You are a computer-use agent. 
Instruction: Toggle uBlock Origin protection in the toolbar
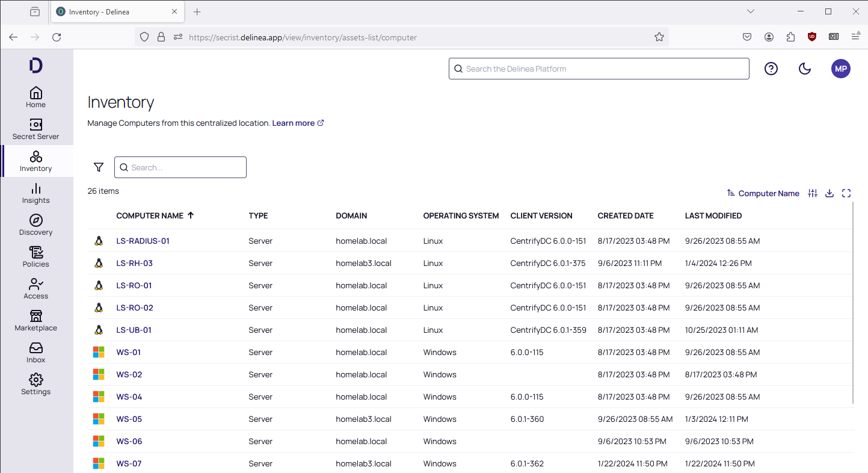[x=812, y=37]
